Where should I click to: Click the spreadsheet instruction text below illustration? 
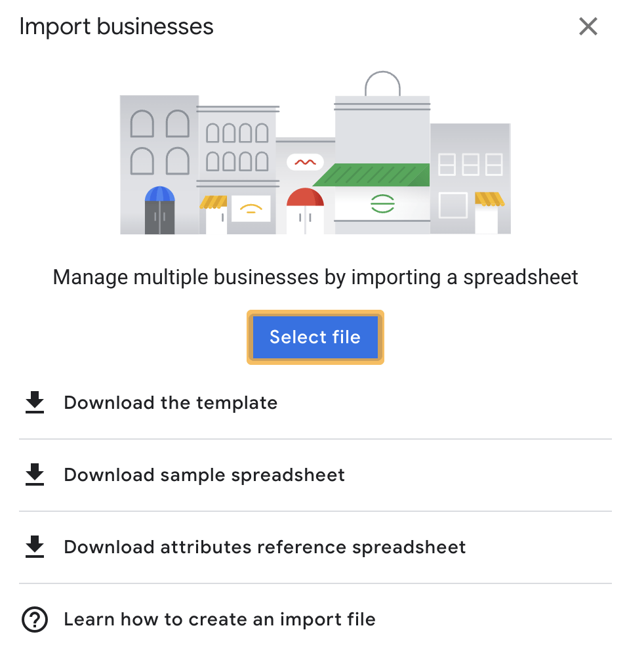pyautogui.click(x=315, y=277)
